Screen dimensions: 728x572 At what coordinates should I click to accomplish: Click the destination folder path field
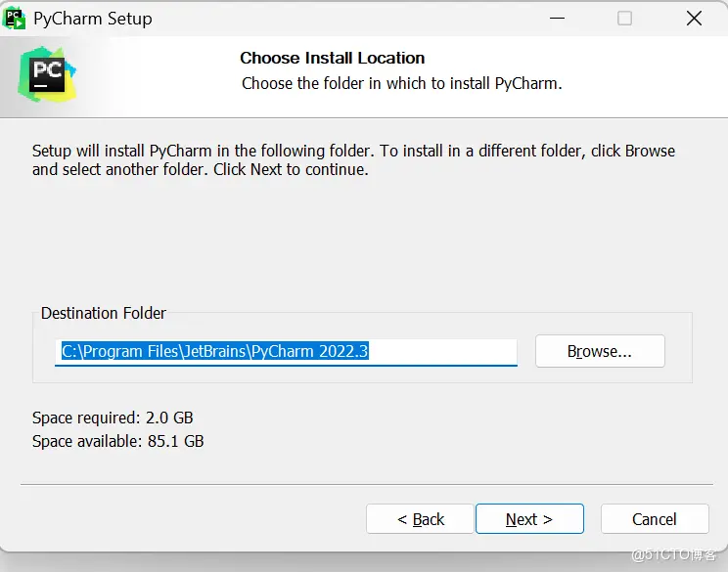(286, 352)
